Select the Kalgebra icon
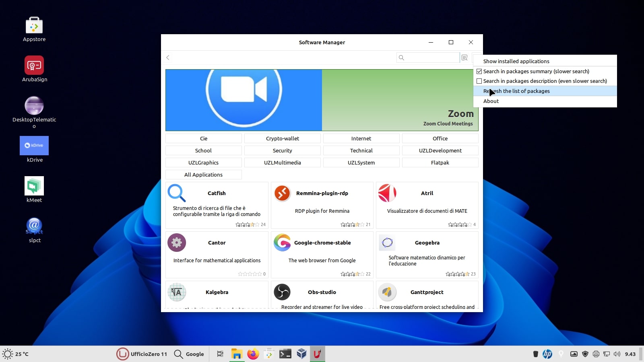 click(x=177, y=292)
